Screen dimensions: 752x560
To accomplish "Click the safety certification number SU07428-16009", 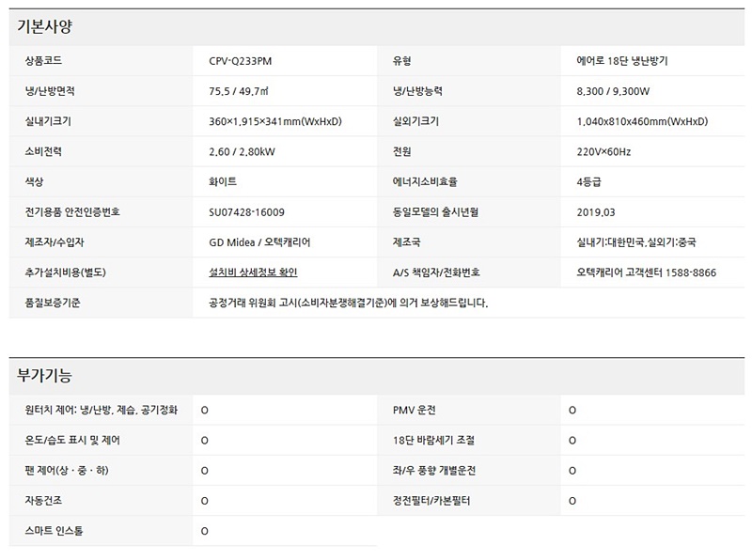I will point(246,212).
